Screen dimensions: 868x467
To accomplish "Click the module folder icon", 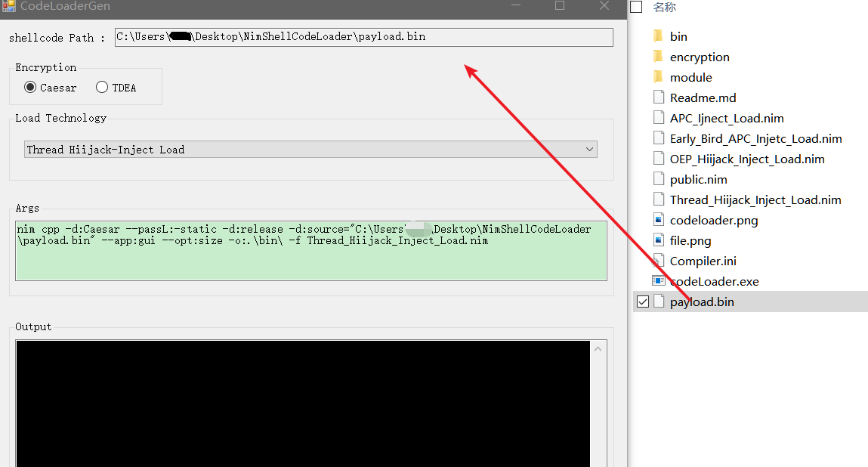I will coord(658,77).
